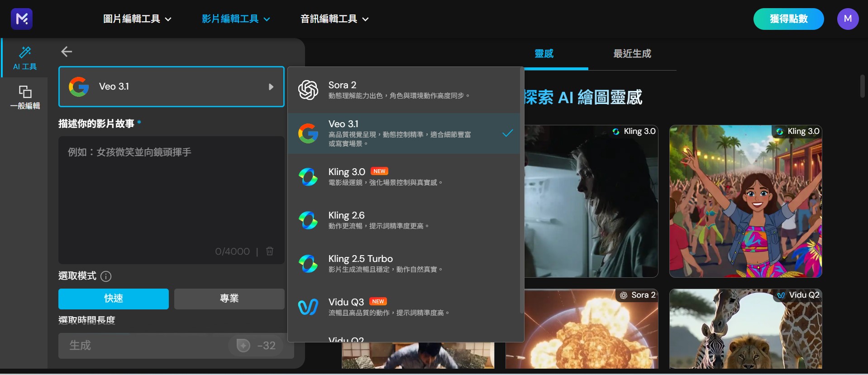Viewport: 868px width, 375px height.
Task: Click the MiniTool-style M logo in header
Action: coord(22,19)
